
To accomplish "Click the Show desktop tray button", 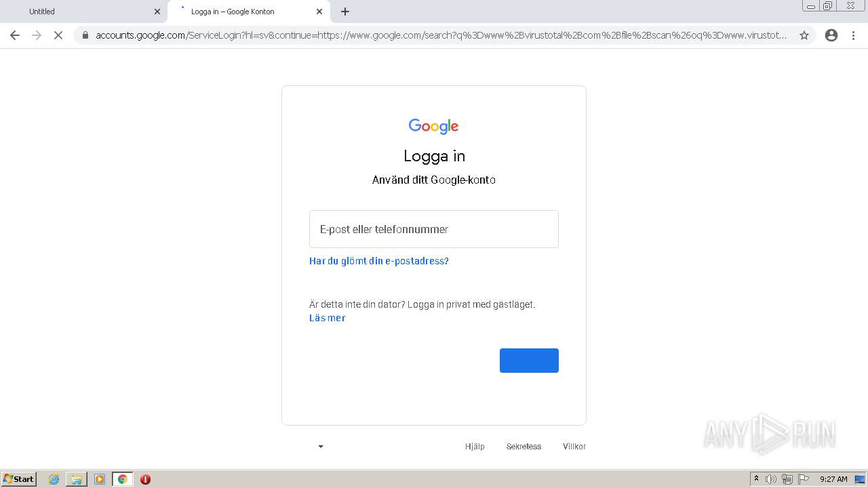I will coord(861,479).
